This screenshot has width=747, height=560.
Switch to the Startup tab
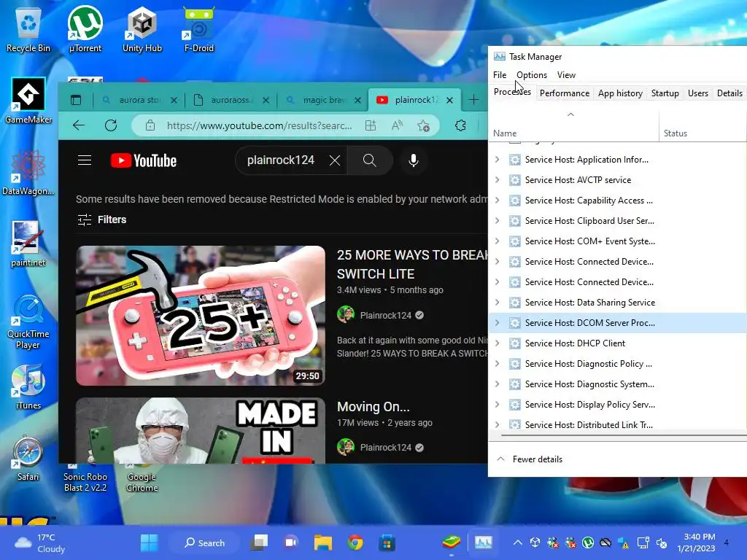click(x=665, y=93)
